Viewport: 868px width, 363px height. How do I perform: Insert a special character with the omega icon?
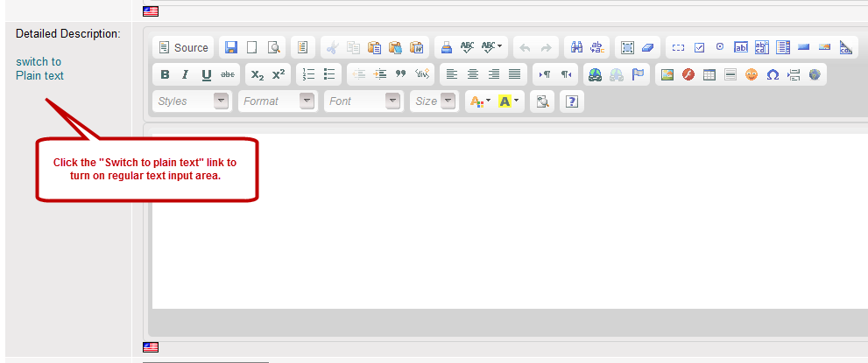tap(773, 75)
